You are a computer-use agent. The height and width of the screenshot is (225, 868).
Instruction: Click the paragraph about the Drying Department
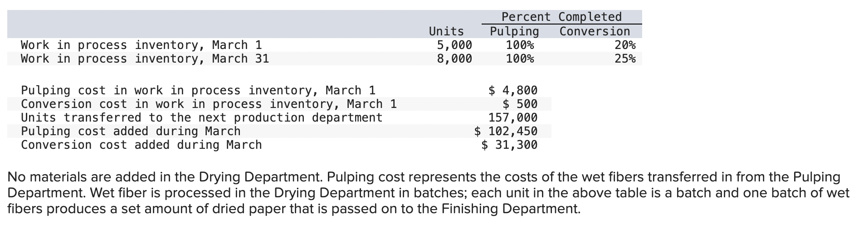429,193
